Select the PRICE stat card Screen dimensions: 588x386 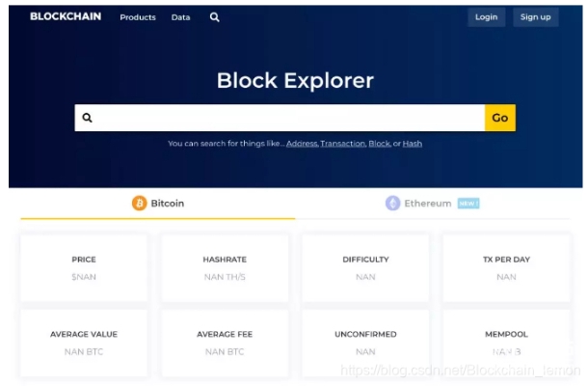click(x=84, y=267)
